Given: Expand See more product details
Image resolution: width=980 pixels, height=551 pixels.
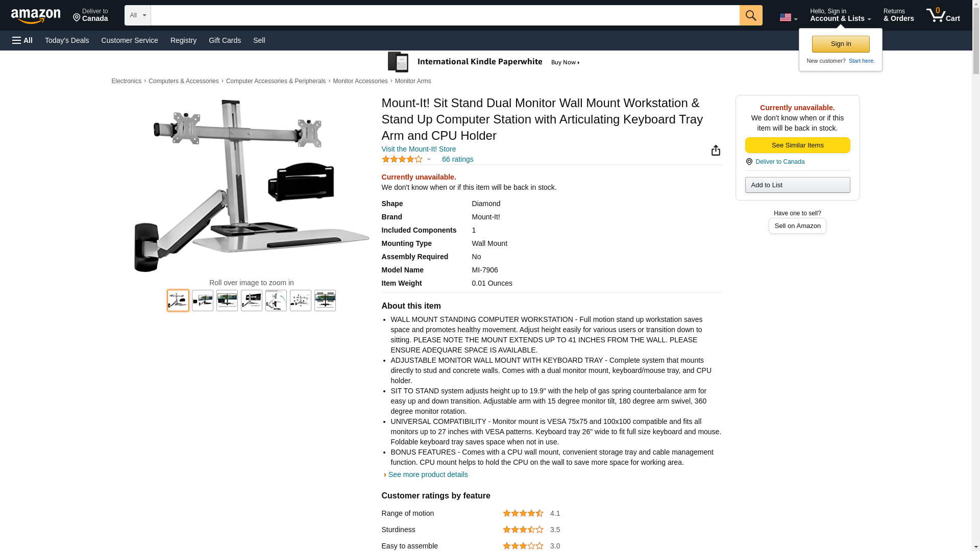Looking at the screenshot, I should coord(428,474).
